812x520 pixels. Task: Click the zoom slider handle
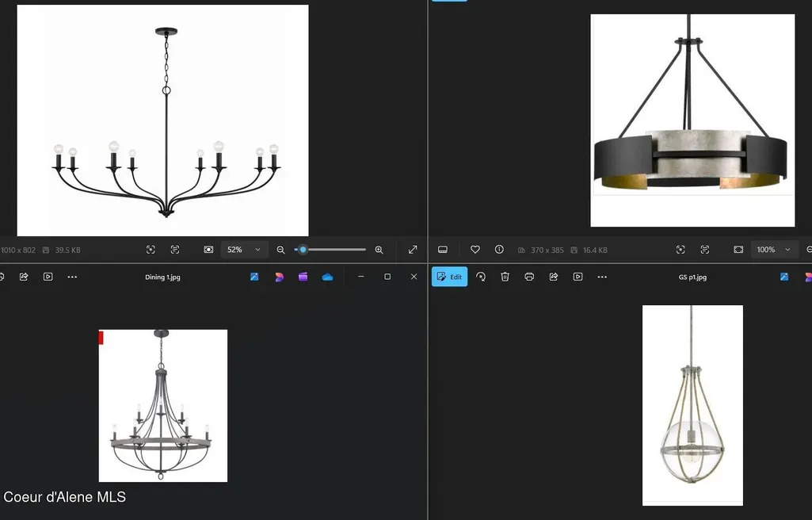point(303,250)
